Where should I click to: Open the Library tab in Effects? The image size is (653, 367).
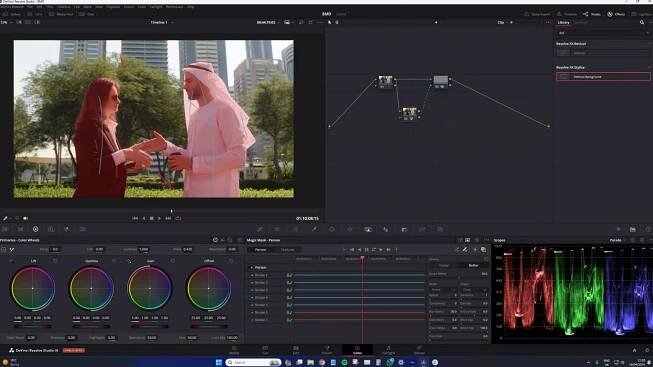pyautogui.click(x=563, y=22)
